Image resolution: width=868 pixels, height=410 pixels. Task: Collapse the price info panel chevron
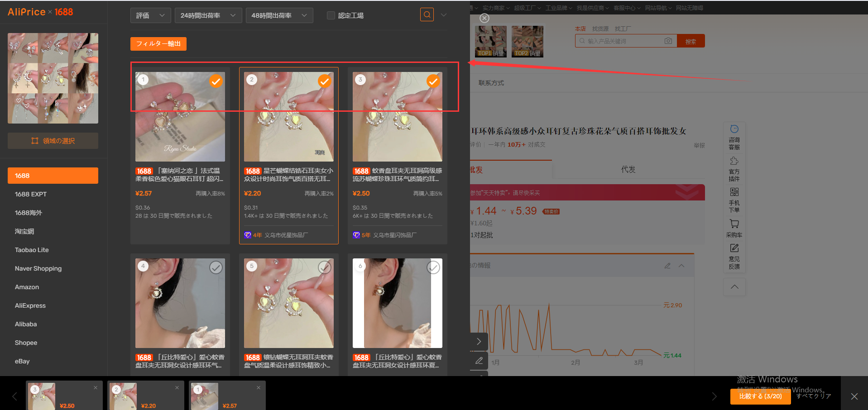click(x=681, y=266)
